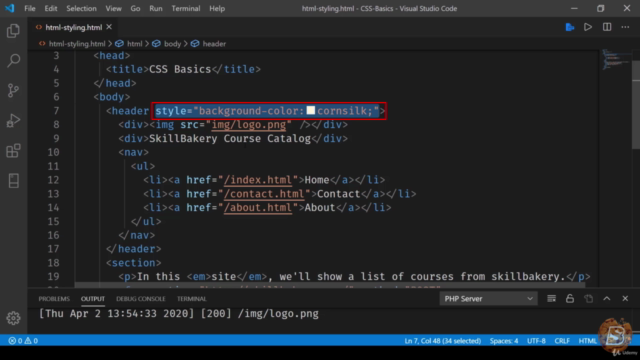
Task: Close the html-styling.html tab
Action: pyautogui.click(x=109, y=27)
